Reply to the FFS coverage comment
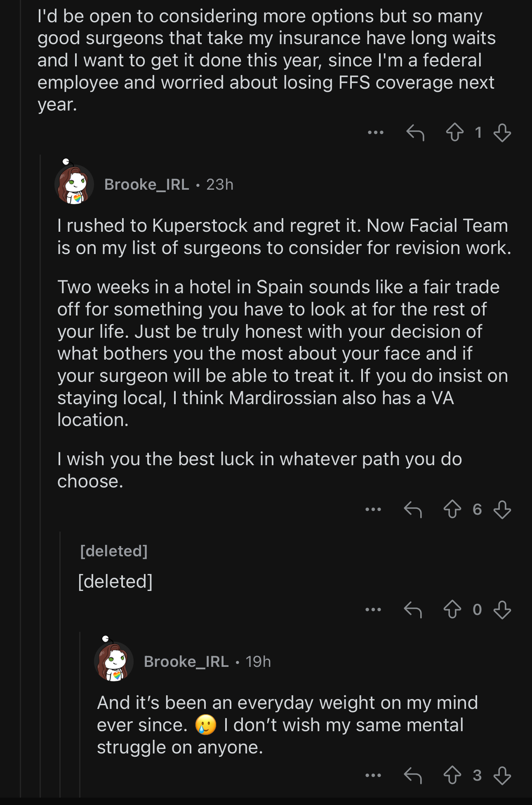532x805 pixels. click(x=415, y=133)
